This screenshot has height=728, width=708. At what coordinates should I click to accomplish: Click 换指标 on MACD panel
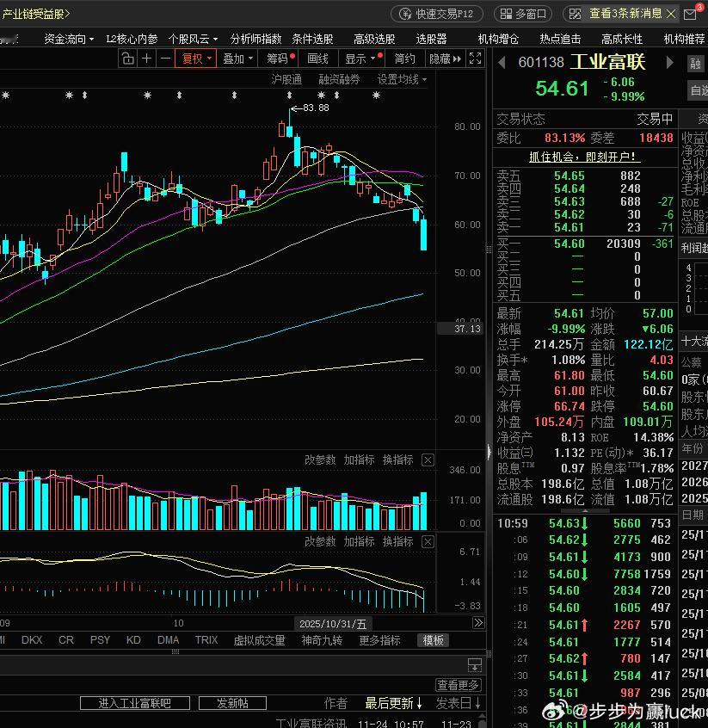397,542
